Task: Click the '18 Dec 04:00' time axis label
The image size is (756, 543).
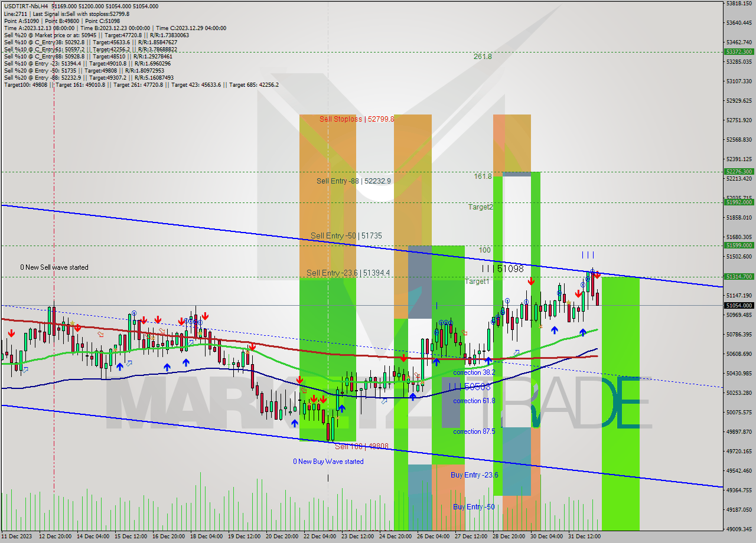Action: 207,537
